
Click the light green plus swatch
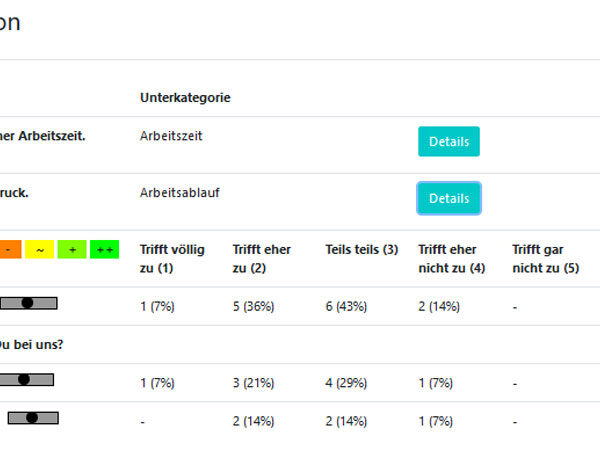click(72, 249)
